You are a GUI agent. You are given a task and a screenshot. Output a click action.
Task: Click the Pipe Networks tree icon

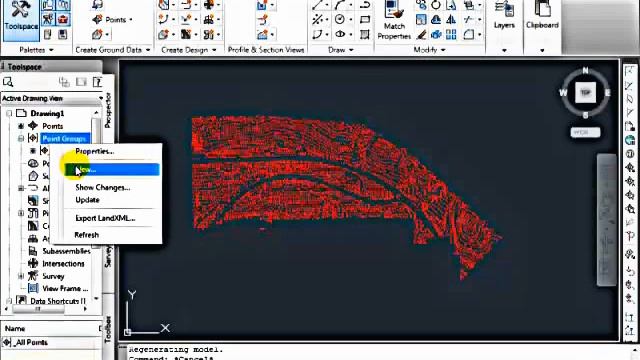(x=33, y=213)
